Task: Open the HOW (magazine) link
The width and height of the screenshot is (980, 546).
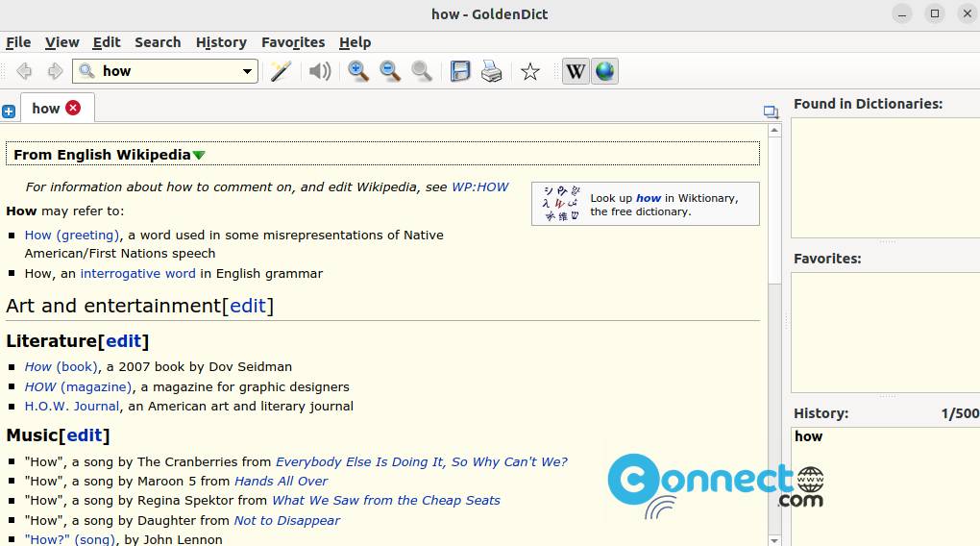Action: pos(78,386)
